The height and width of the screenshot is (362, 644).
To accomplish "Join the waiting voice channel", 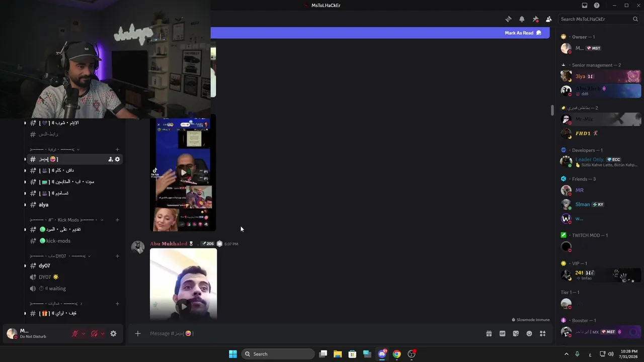I will click(x=74, y=289).
